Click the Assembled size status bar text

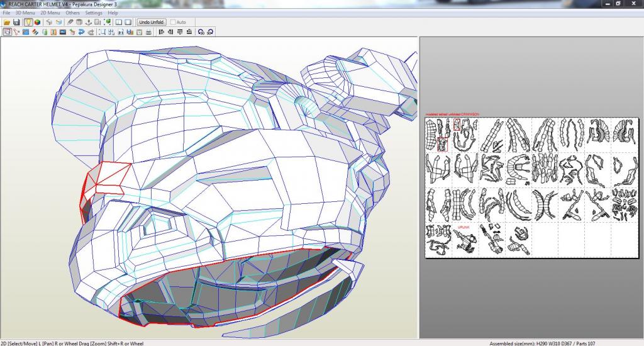(x=542, y=343)
